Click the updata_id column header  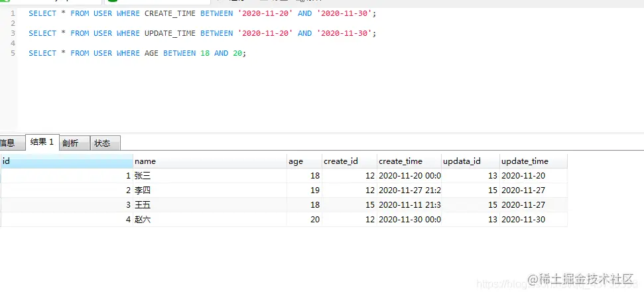click(x=471, y=161)
